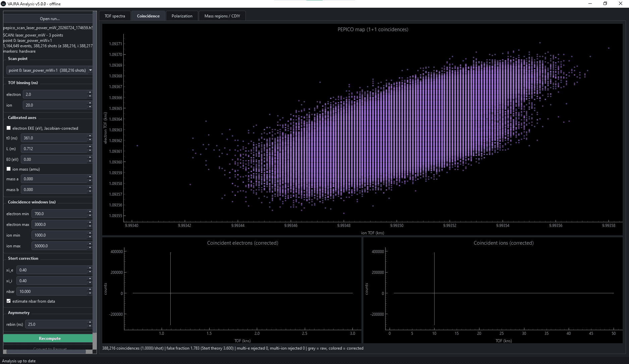Click the Open run... button
This screenshot has height=364, width=629.
tap(50, 19)
